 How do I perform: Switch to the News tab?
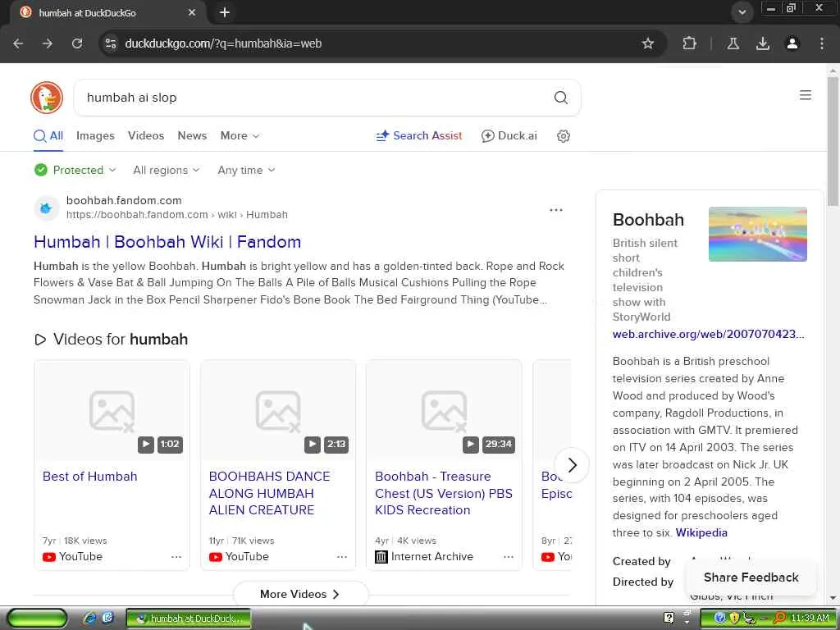192,135
